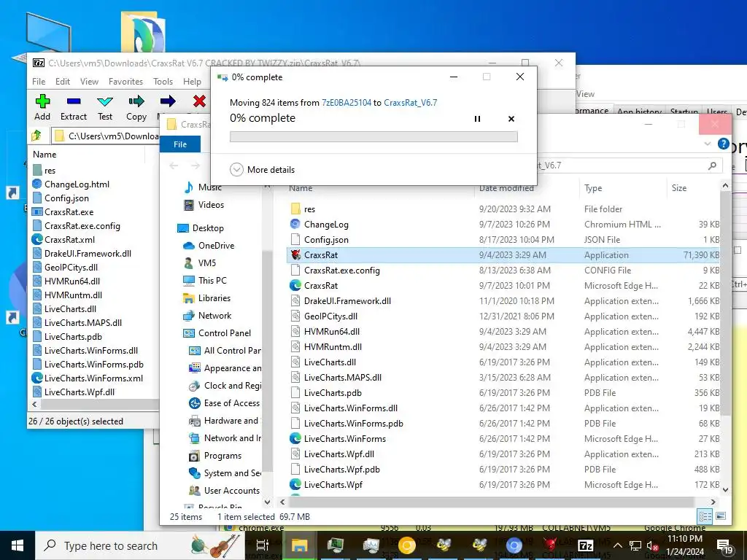This screenshot has width=747, height=560.
Task: Open the File menu in 7-Zip
Action: coord(39,82)
